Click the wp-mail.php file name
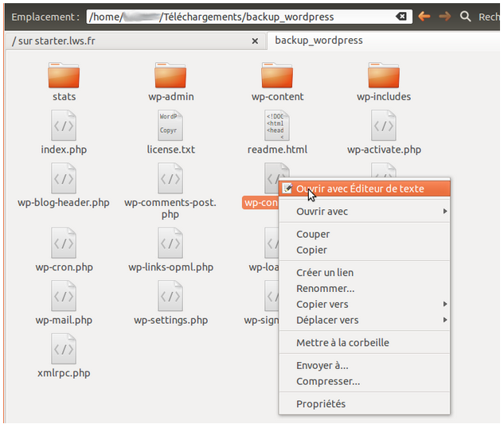 (x=64, y=320)
